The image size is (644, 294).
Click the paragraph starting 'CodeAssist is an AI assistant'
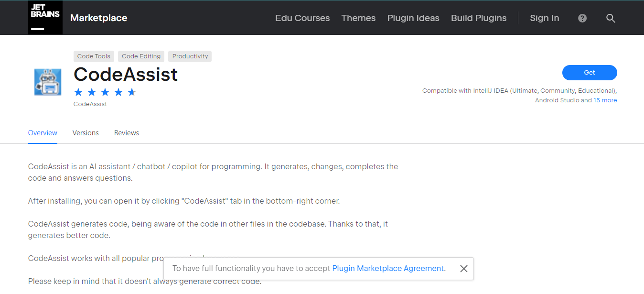point(213,172)
